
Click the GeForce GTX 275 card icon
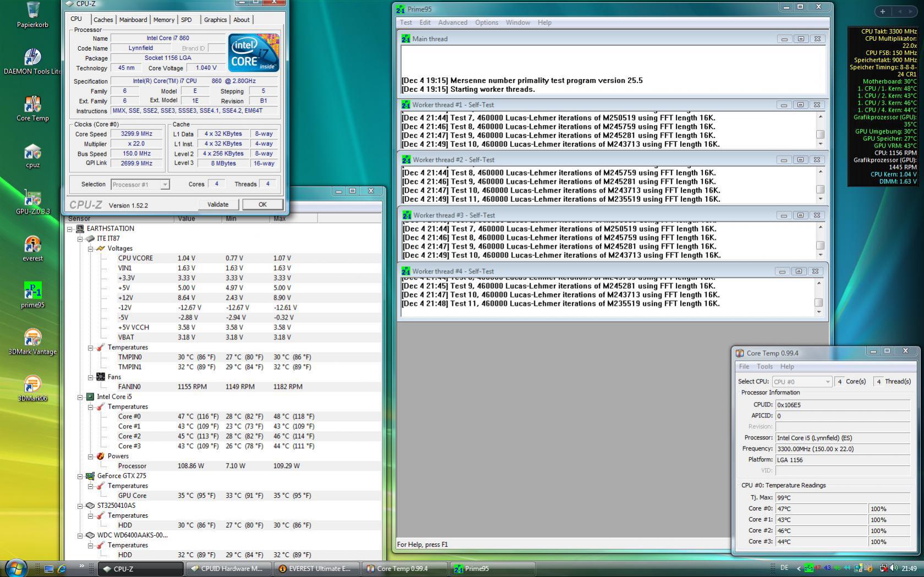click(x=90, y=476)
